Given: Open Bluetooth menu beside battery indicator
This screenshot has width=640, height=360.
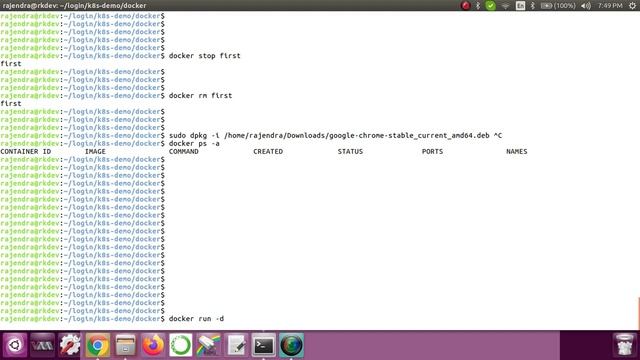Looking at the screenshot, I should tap(533, 5).
